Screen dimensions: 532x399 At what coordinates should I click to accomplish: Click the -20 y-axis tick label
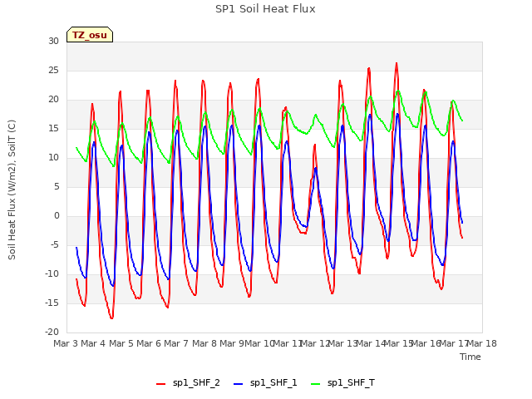coord(52,332)
